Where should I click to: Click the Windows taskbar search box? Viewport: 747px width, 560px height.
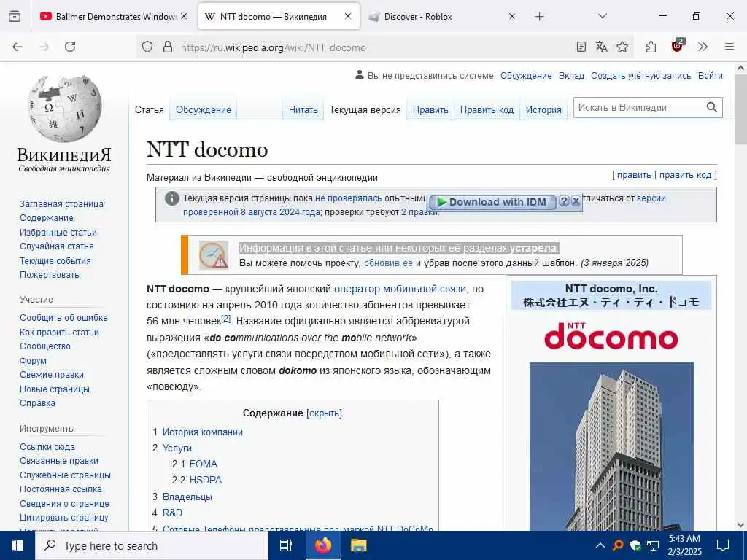click(x=152, y=545)
